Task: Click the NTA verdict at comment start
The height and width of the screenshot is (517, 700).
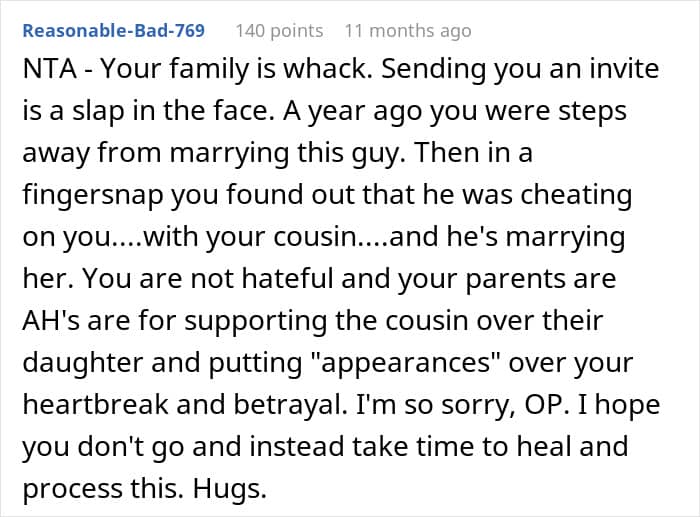Action: (50, 69)
